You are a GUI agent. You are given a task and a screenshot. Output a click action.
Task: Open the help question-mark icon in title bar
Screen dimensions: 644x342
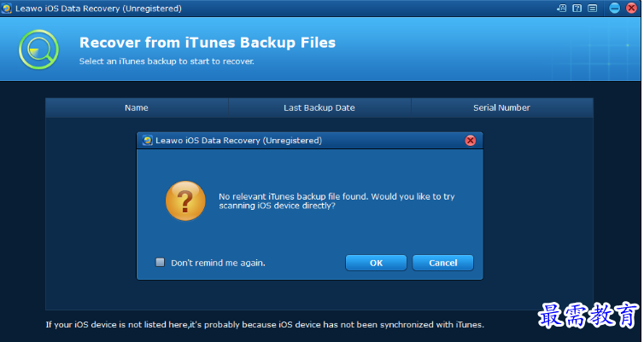point(577,9)
